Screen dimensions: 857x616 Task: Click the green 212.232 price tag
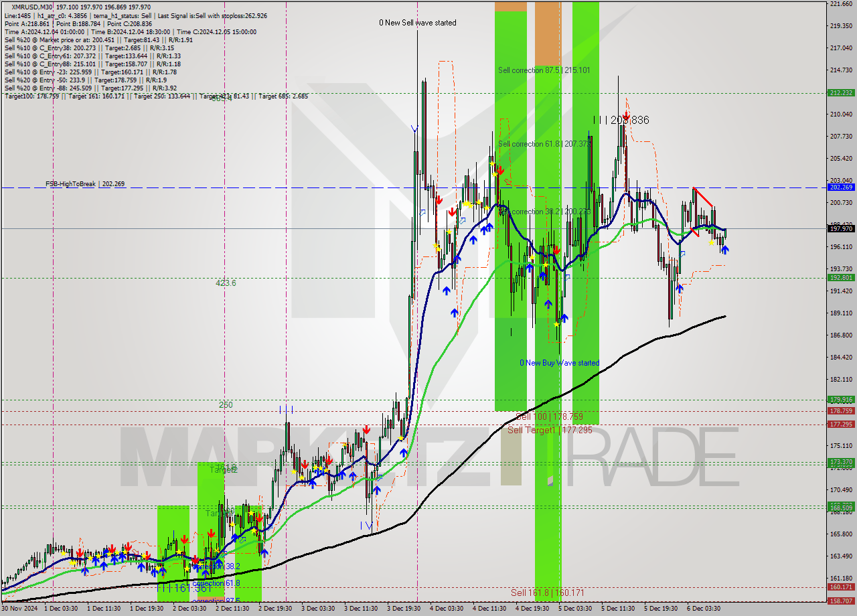841,93
